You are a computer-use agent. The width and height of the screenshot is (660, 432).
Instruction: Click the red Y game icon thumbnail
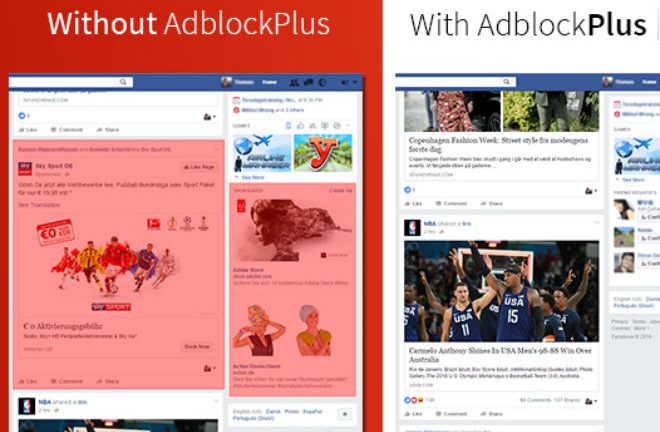(323, 152)
